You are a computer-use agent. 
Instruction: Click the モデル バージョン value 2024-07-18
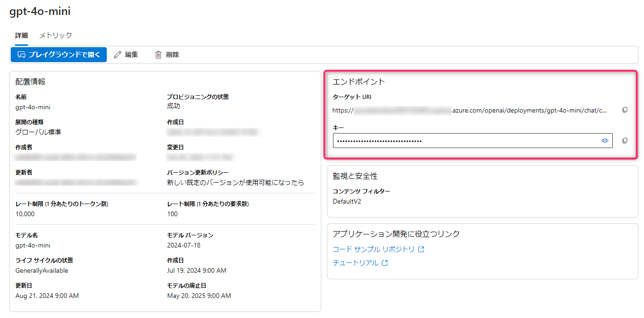(184, 245)
